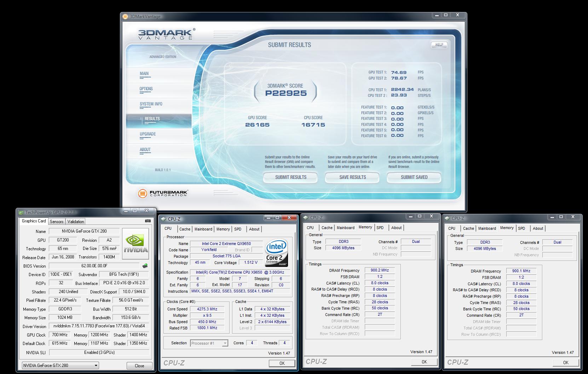Open MAIN section in 3DMark Vantage
Screen dimensions: 588x374
pos(144,74)
